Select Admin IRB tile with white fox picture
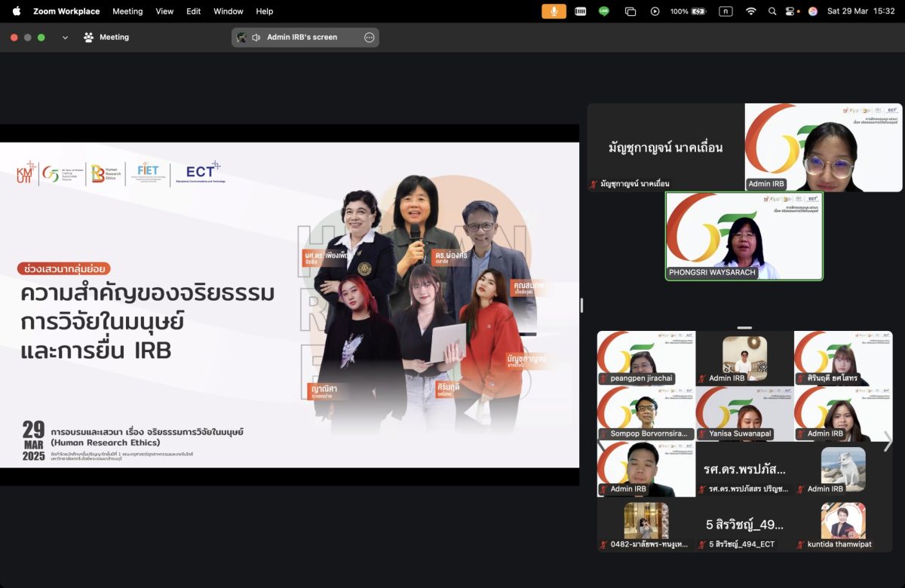Viewport: 905px width, 588px height. [843, 469]
